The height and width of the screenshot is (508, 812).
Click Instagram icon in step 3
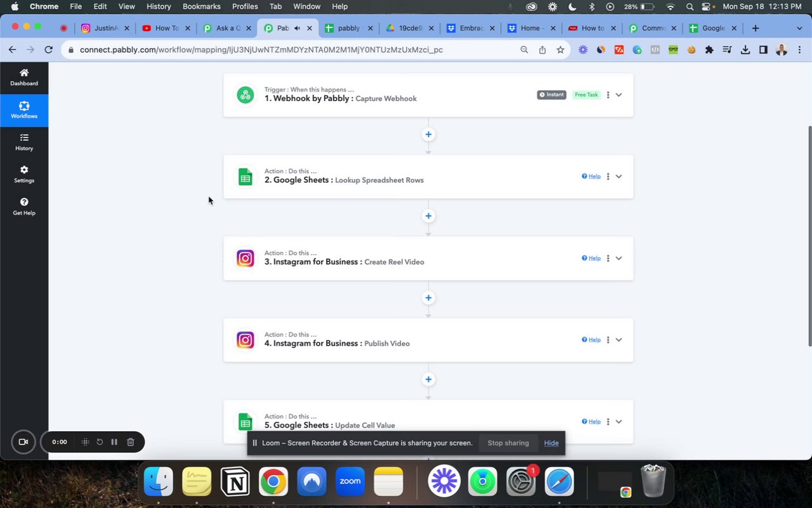[x=246, y=258]
